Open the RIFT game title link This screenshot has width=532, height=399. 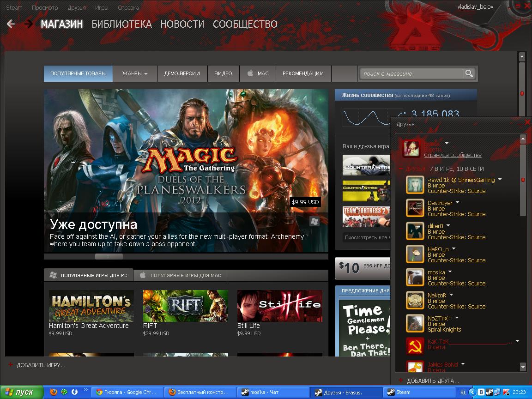click(x=150, y=326)
